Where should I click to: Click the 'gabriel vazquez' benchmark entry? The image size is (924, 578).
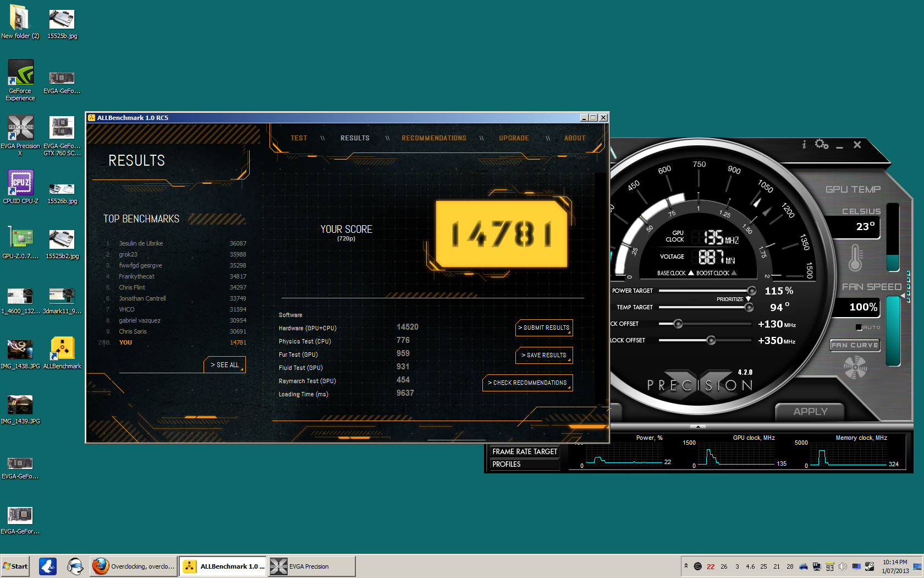pos(140,320)
